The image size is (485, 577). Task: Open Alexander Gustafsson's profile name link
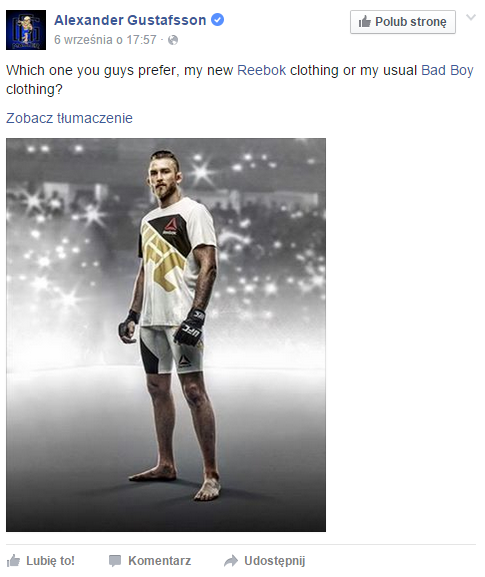click(x=130, y=20)
